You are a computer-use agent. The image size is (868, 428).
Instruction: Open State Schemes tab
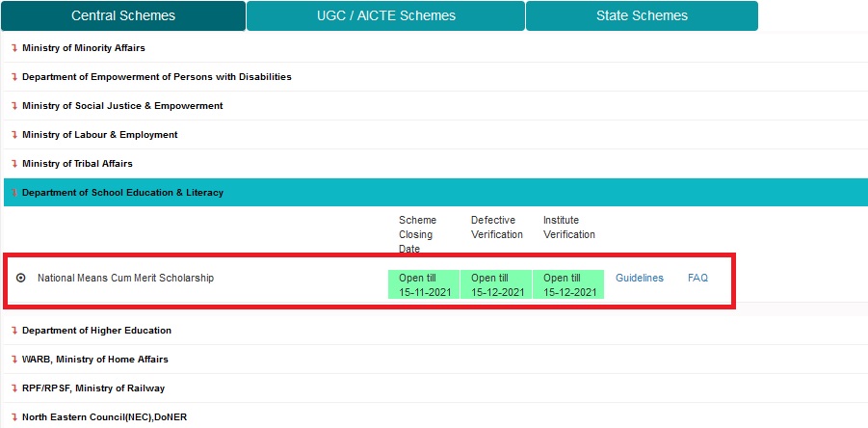click(x=642, y=15)
